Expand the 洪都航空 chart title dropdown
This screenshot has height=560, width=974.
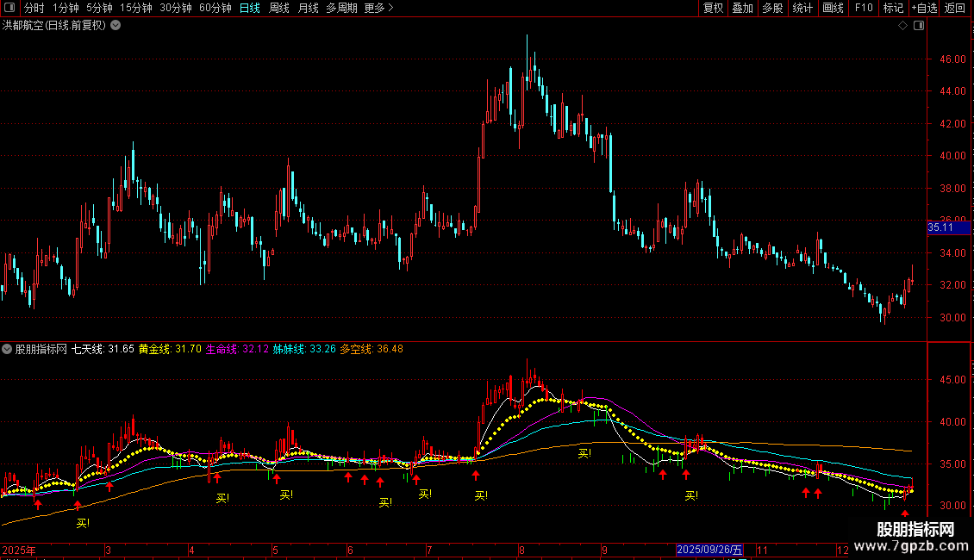click(x=116, y=26)
